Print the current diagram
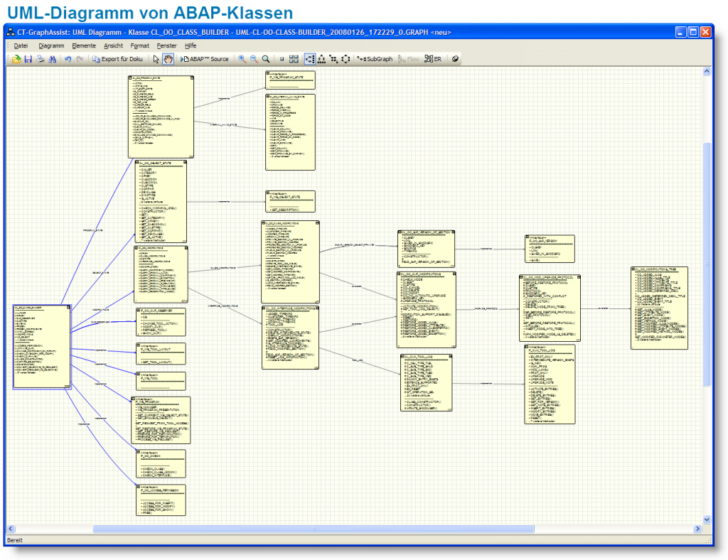Viewport: 728px width, 560px height. (41, 59)
